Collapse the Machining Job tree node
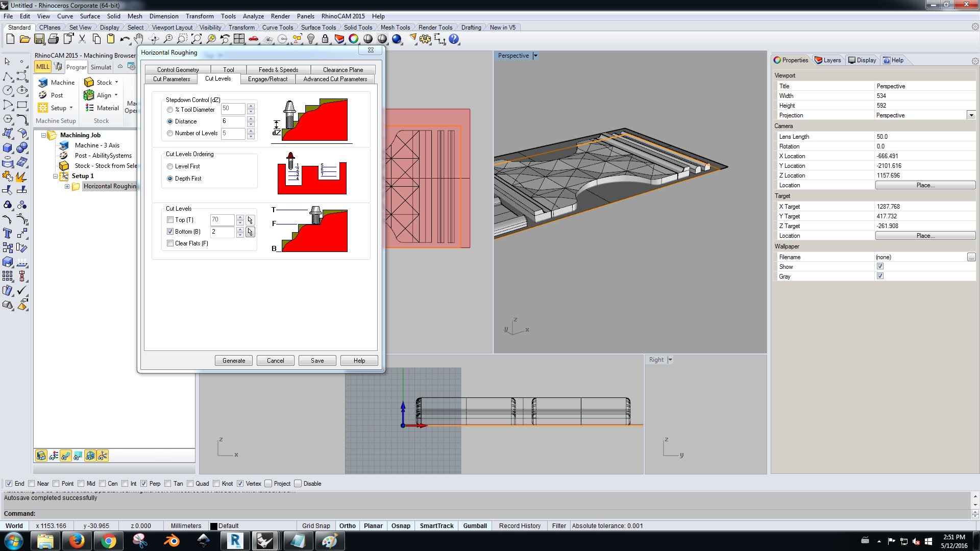This screenshot has width=980, height=551. (43, 135)
